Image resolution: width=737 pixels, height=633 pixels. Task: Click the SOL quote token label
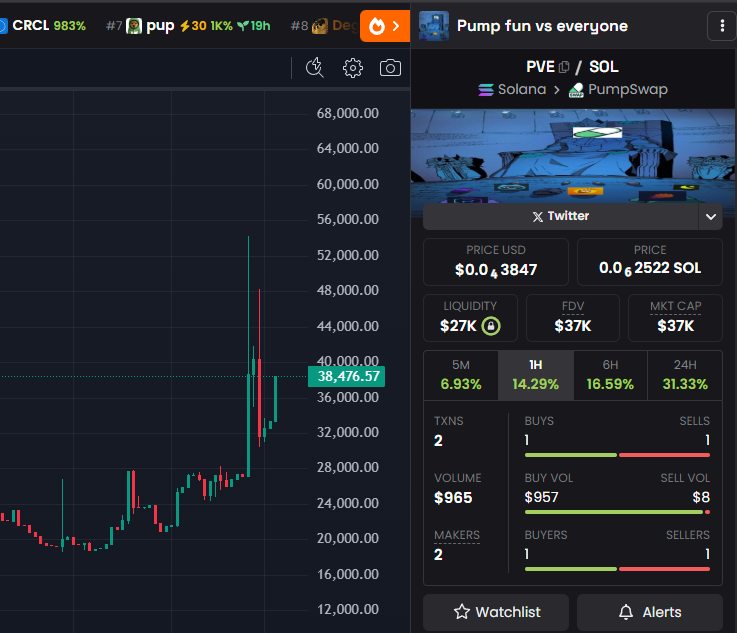point(604,67)
